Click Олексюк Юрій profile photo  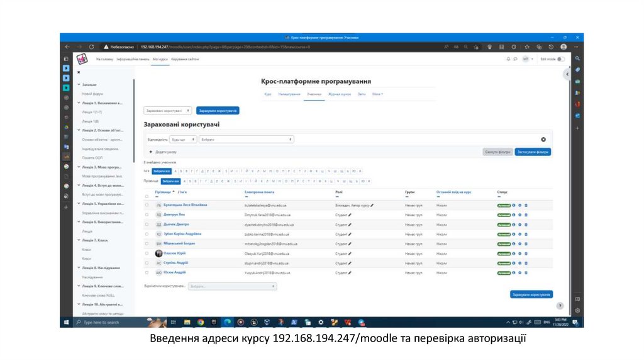(158, 253)
